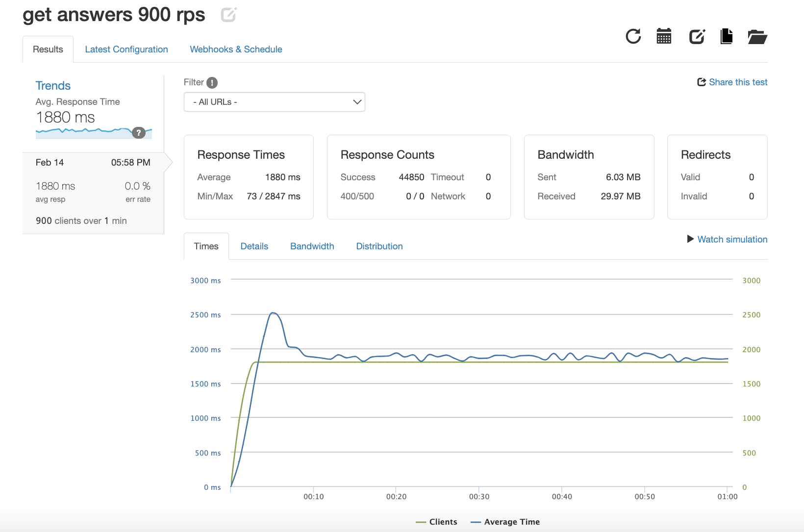804x532 pixels.
Task: Click the Sent 6.03 MB value
Action: pyautogui.click(x=623, y=177)
